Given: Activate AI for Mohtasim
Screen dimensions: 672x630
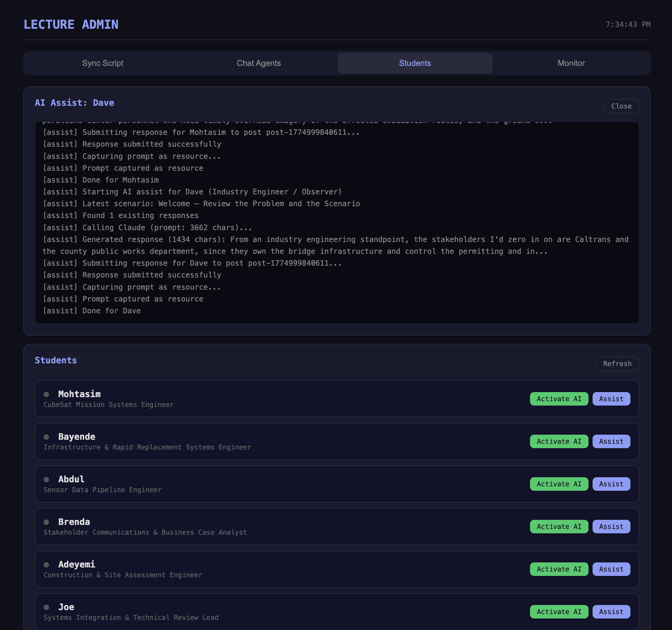Looking at the screenshot, I should (559, 399).
